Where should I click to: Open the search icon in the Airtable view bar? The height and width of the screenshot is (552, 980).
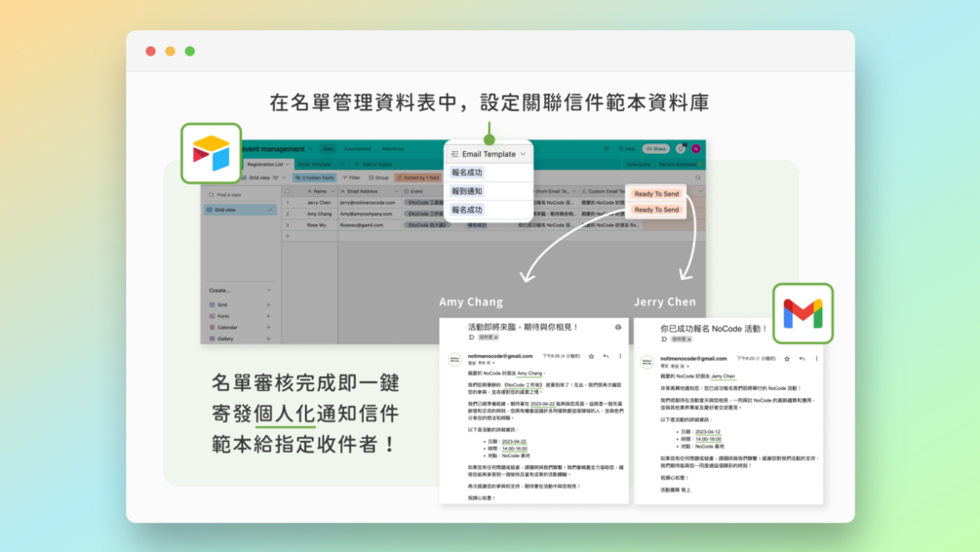click(698, 177)
